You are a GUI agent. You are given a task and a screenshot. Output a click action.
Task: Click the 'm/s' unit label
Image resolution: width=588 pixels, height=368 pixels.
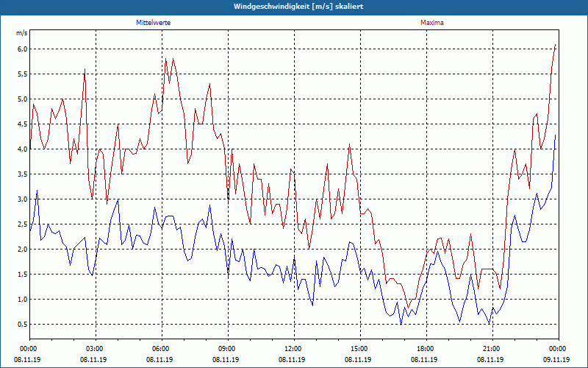[22, 33]
